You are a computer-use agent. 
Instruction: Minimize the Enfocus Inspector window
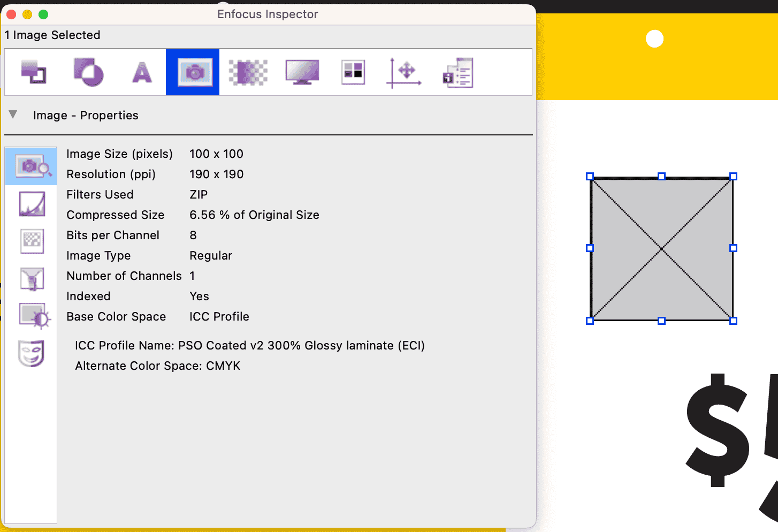pyautogui.click(x=27, y=14)
